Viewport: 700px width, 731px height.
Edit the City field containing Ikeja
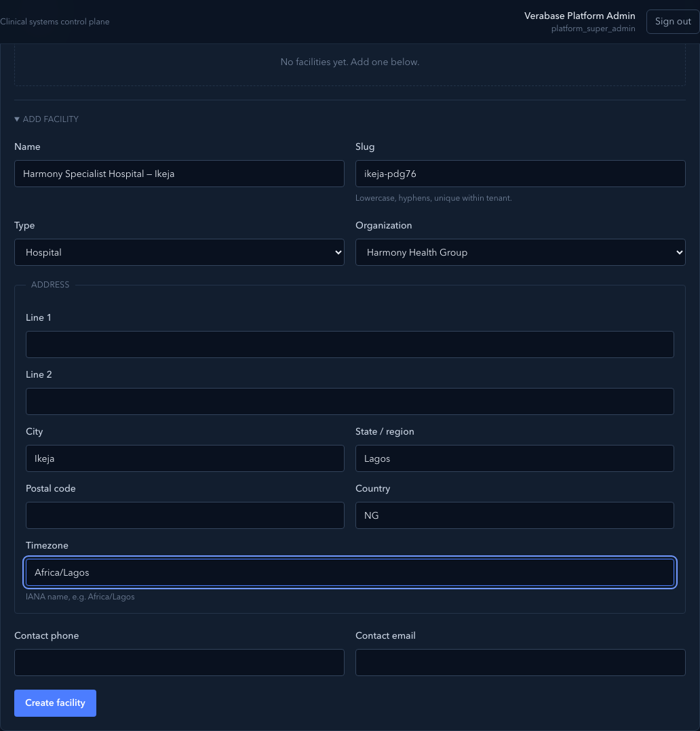[x=185, y=458]
